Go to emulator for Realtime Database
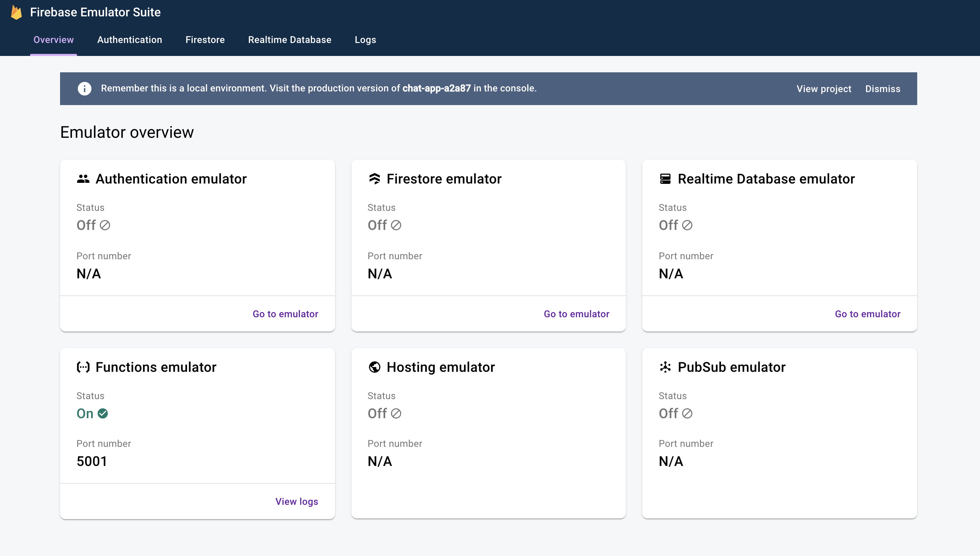The width and height of the screenshot is (980, 556). point(867,314)
